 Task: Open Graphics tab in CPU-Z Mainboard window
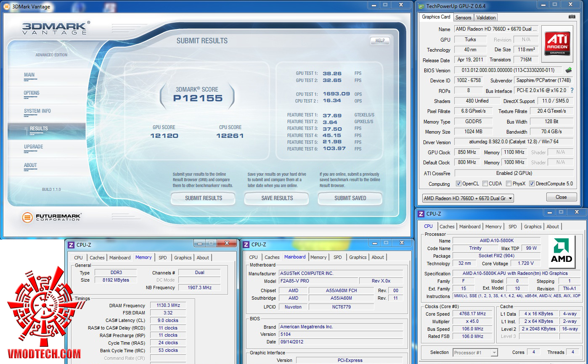[358, 257]
